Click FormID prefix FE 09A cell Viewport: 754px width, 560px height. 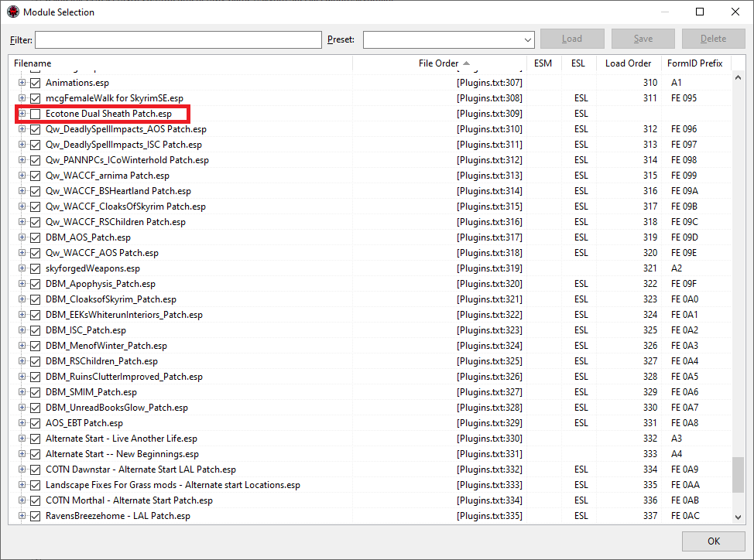[x=685, y=191]
